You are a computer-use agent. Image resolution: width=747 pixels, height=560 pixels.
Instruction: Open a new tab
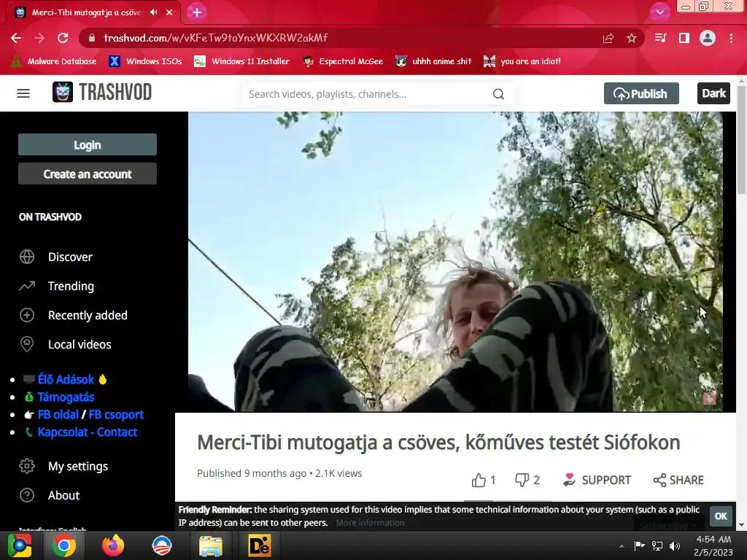[197, 12]
